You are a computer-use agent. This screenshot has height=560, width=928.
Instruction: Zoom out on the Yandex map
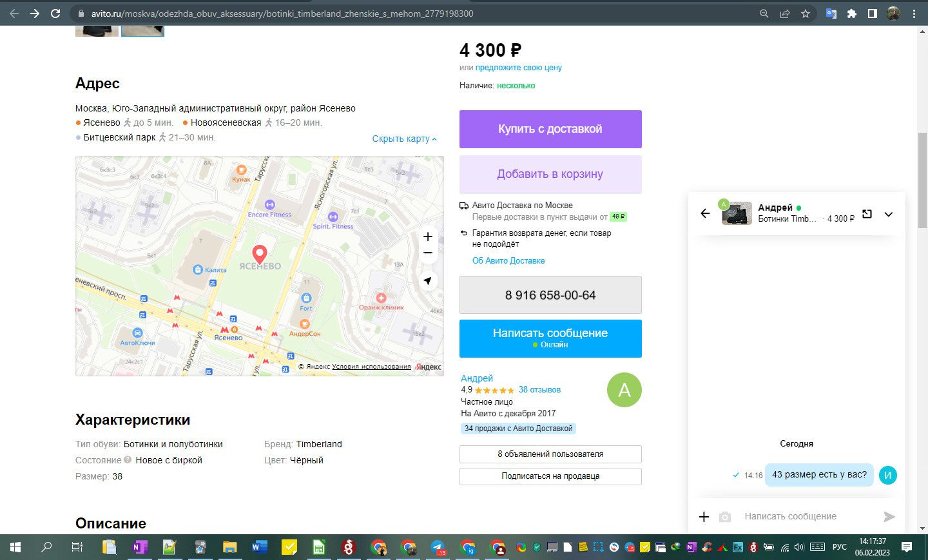pos(427,253)
